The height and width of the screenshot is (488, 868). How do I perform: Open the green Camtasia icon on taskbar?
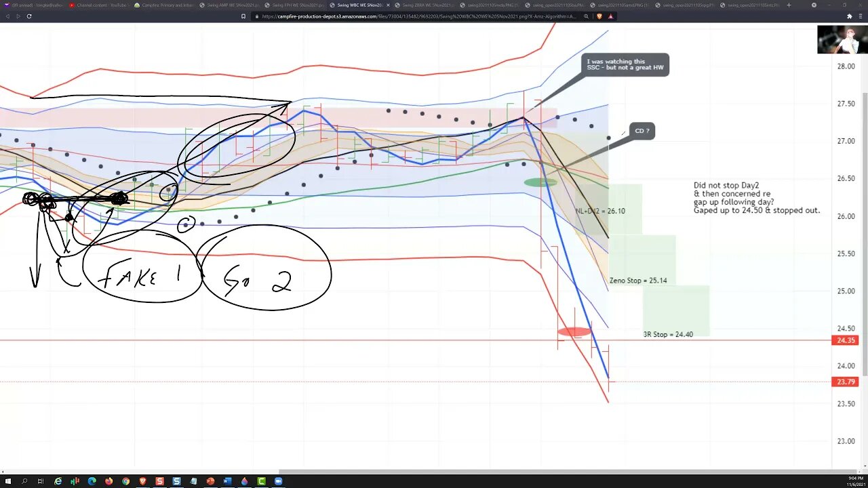261,481
